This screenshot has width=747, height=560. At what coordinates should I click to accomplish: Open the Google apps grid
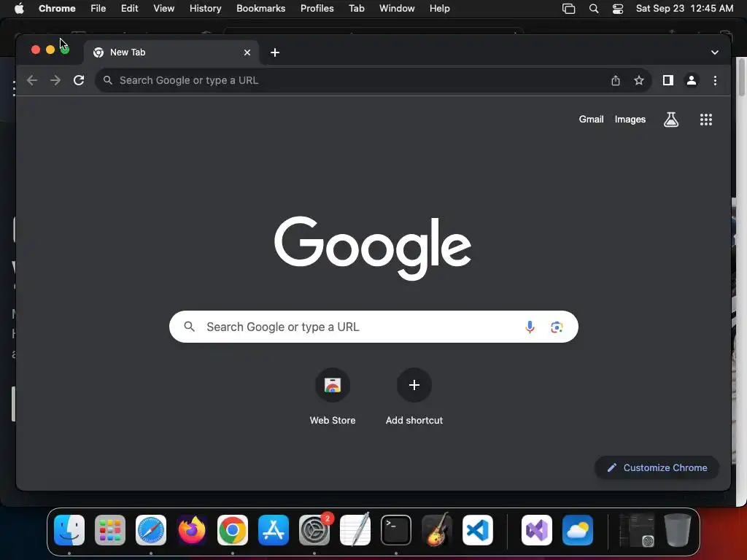706,120
